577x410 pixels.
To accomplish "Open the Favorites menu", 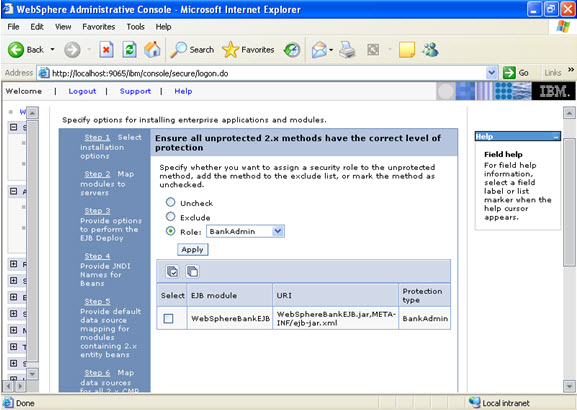I will tap(99, 26).
